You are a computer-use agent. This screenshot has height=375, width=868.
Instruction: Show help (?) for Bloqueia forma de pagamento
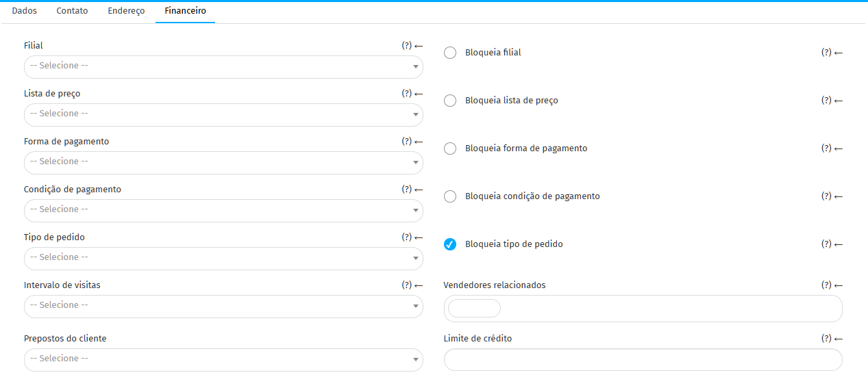click(x=826, y=148)
